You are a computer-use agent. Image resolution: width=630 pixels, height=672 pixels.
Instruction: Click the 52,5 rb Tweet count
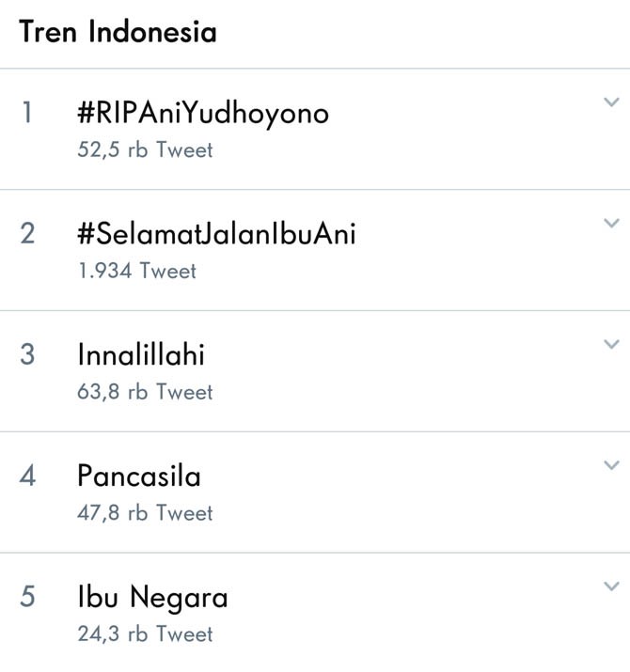(145, 149)
